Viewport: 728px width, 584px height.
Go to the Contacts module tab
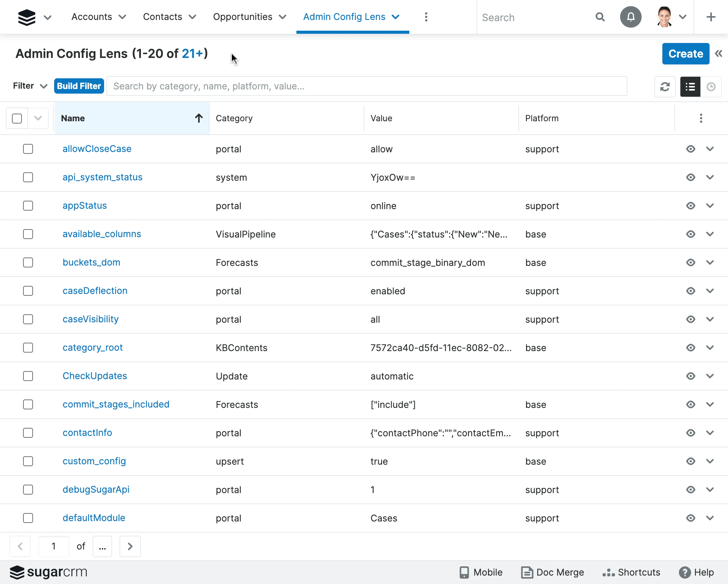pyautogui.click(x=162, y=17)
